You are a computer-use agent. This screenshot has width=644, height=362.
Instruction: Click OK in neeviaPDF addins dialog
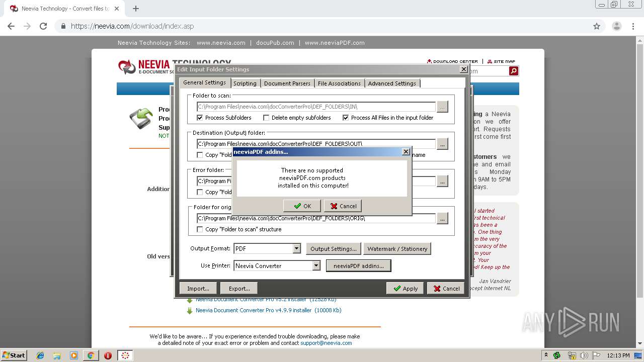point(302,206)
